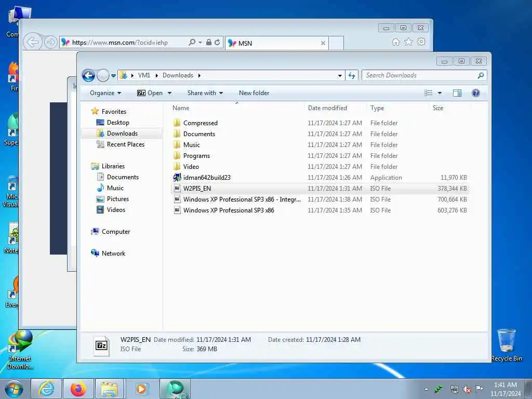Select the W2PIS_EN ISO file
The image size is (532, 399).
click(x=320, y=188)
